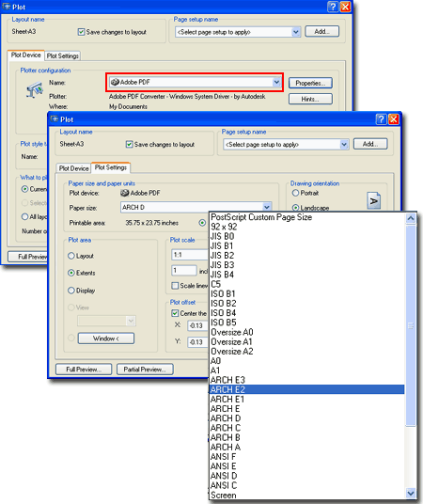Click Partial Preview button

pos(145,370)
